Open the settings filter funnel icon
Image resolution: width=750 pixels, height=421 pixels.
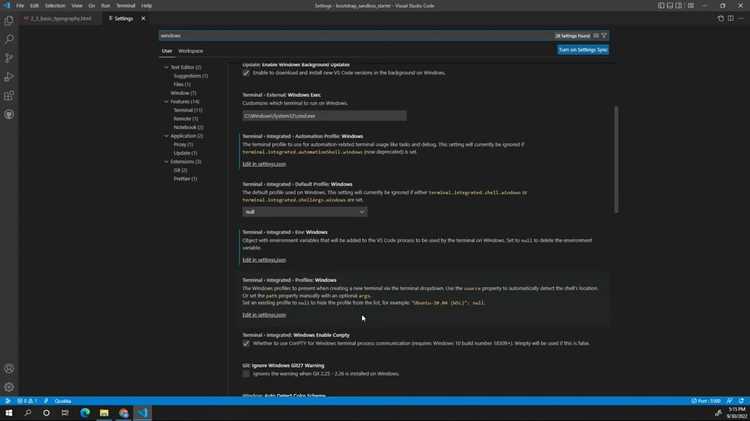coord(604,36)
